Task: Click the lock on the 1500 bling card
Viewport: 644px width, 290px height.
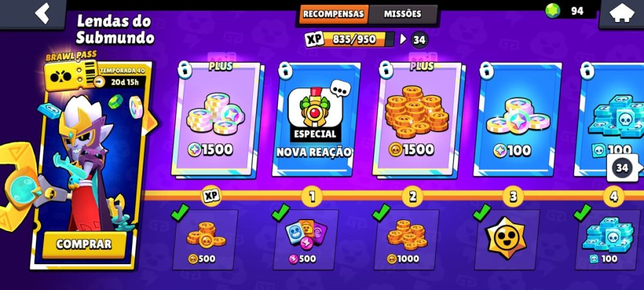Action: click(x=184, y=69)
